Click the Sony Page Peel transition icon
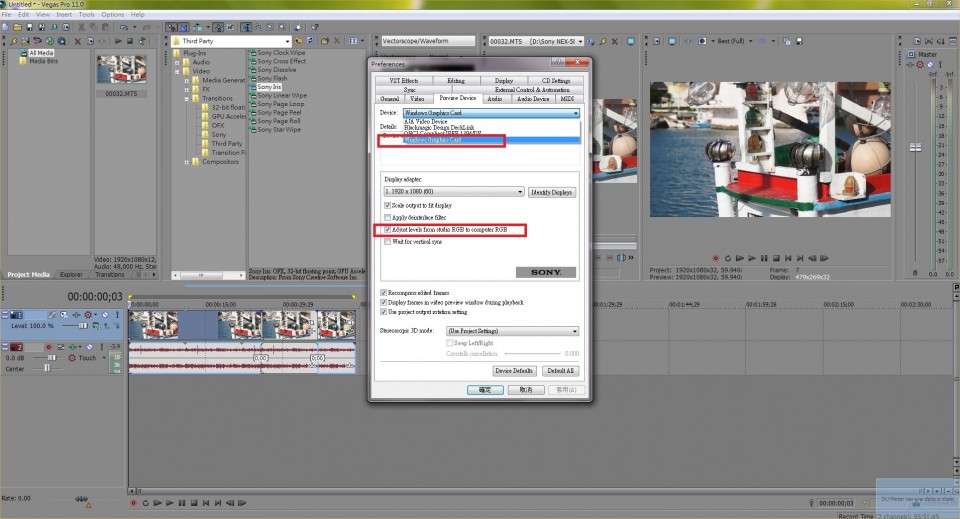960x519 pixels. [x=252, y=112]
